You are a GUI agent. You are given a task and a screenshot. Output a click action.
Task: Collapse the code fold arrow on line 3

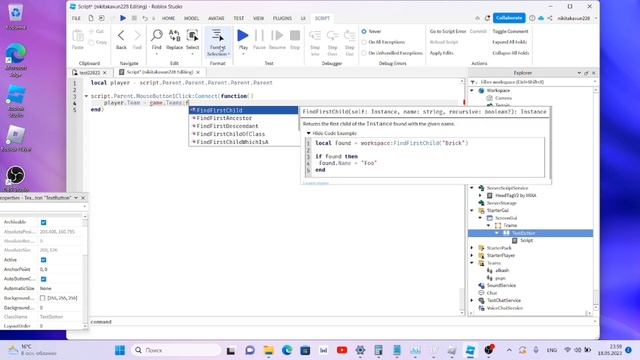86,96
